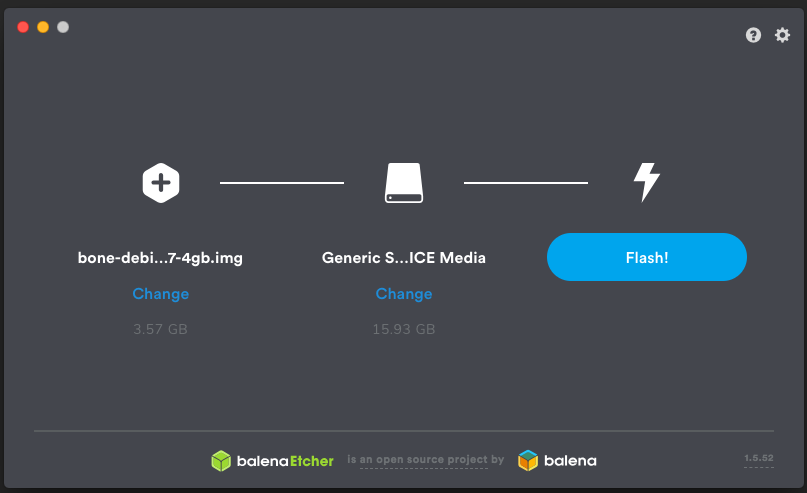
Task: Click the hexagon plus image icon
Action: (x=161, y=183)
